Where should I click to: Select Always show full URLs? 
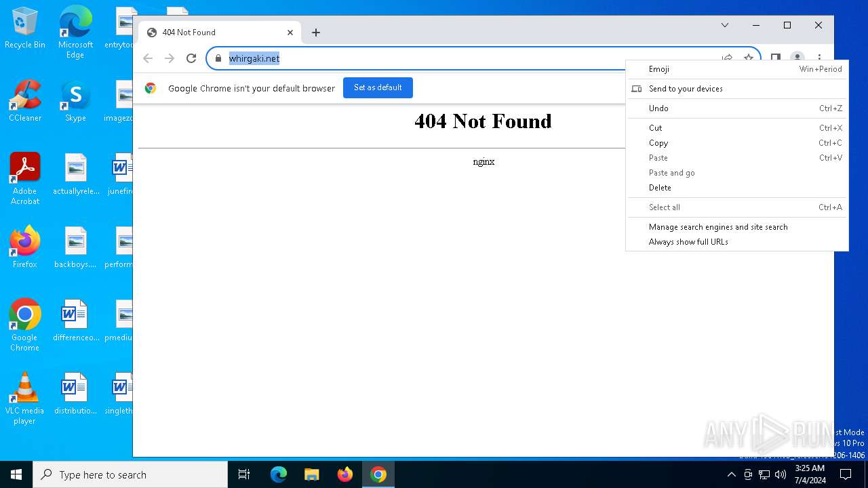pos(737,242)
